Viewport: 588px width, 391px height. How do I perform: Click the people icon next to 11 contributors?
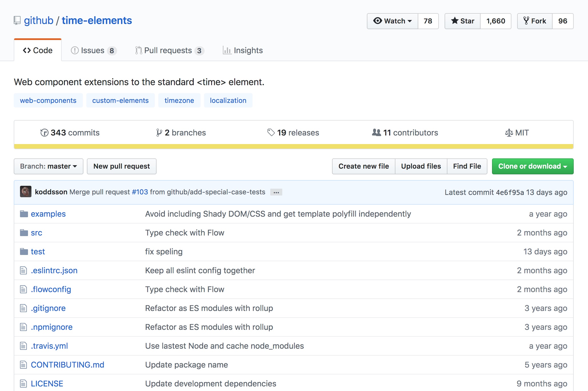(x=376, y=132)
